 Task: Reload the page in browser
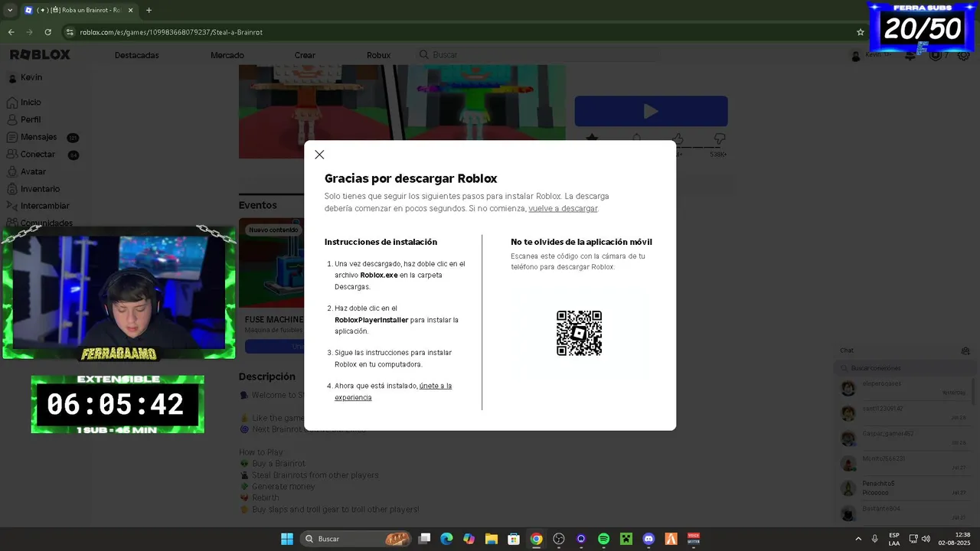(x=47, y=32)
